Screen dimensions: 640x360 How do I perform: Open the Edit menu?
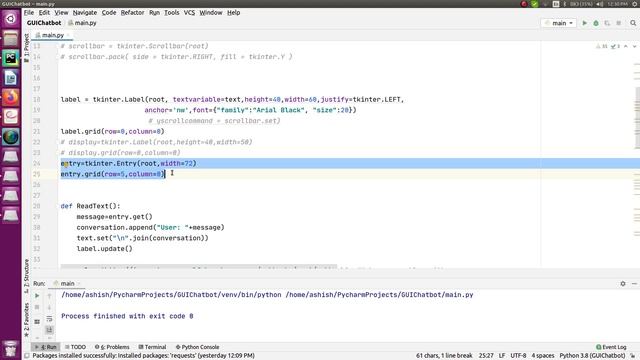click(44, 13)
